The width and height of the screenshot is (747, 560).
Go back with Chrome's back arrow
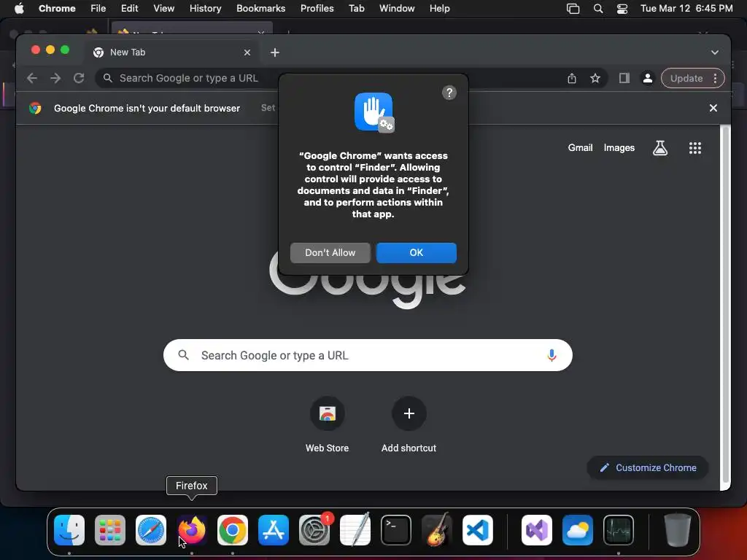(x=32, y=78)
